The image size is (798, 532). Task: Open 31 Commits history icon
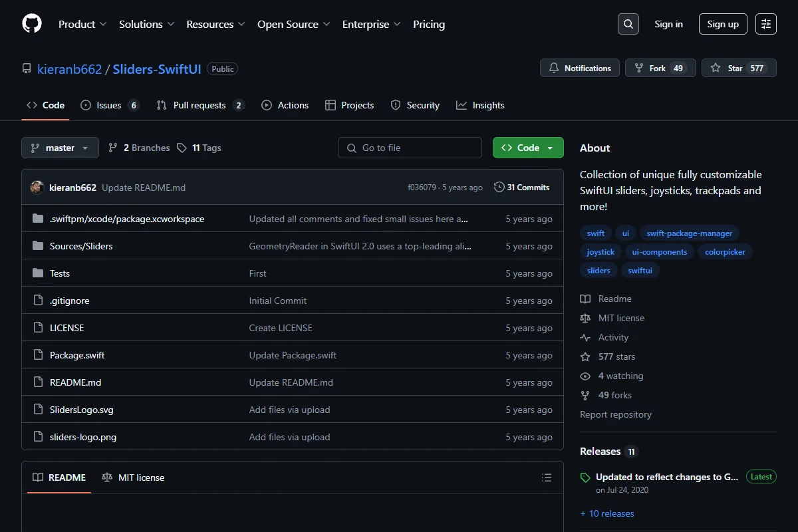click(x=499, y=188)
